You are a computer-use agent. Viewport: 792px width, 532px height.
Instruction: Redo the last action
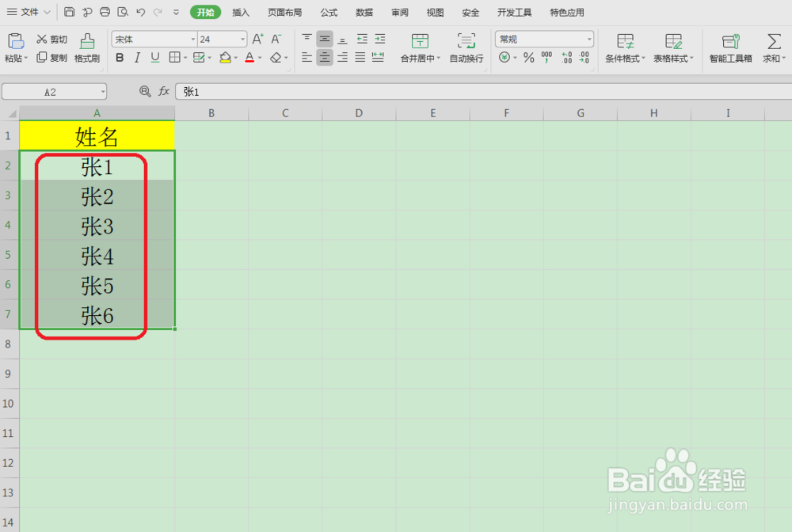point(158,12)
